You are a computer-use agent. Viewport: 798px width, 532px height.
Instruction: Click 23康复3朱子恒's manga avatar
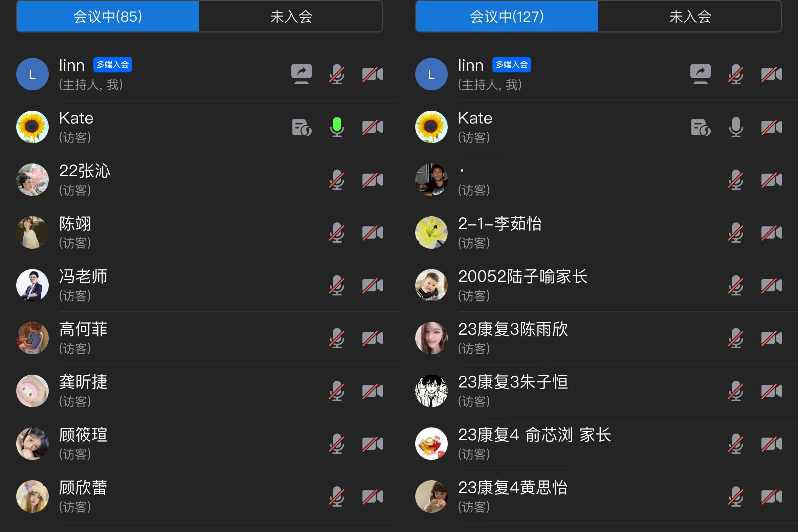pos(431,391)
